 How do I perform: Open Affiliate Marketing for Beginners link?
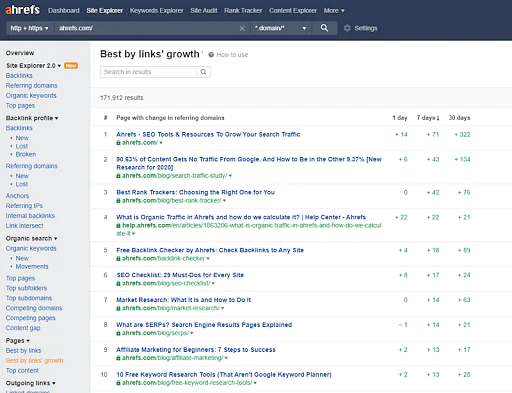click(x=196, y=350)
